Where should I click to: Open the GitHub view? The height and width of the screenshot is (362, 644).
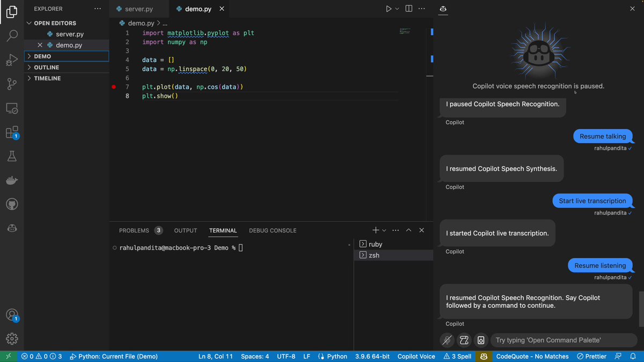click(12, 204)
